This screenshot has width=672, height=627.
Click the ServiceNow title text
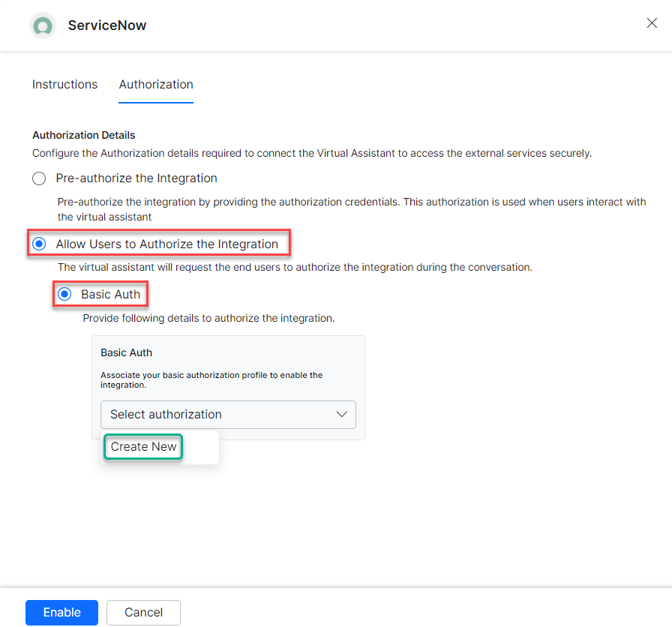pyautogui.click(x=107, y=25)
